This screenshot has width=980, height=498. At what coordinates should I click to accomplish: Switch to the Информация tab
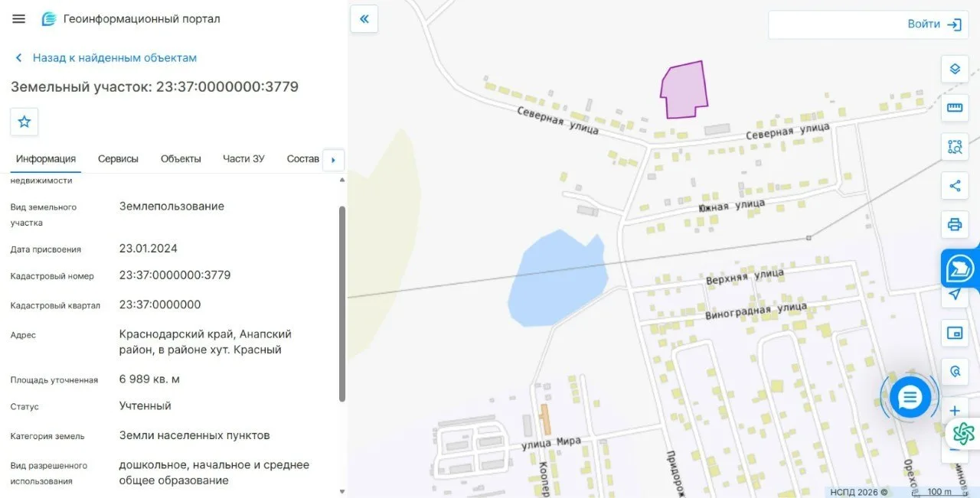[46, 159]
